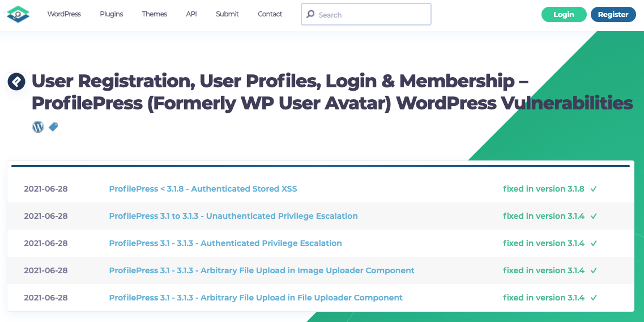Click the search magnifier icon
This screenshot has height=322, width=644.
coord(311,14)
